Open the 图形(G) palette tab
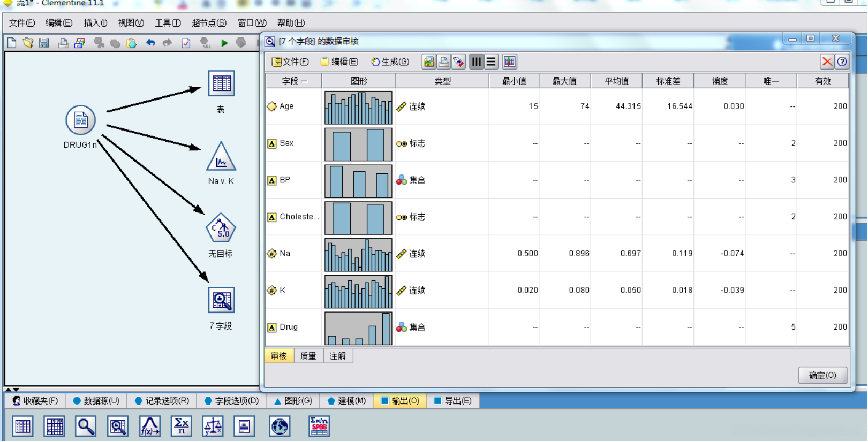The image size is (868, 442). coord(293,401)
